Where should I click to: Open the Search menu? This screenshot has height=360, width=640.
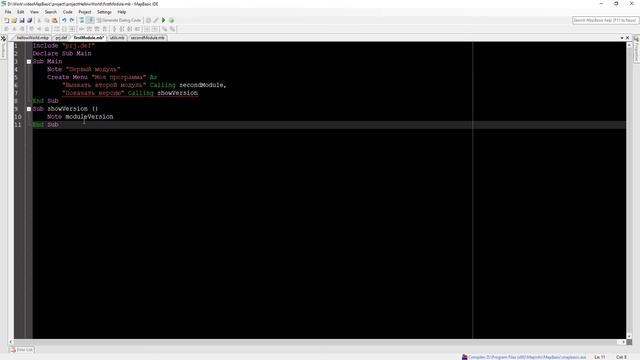pos(51,12)
